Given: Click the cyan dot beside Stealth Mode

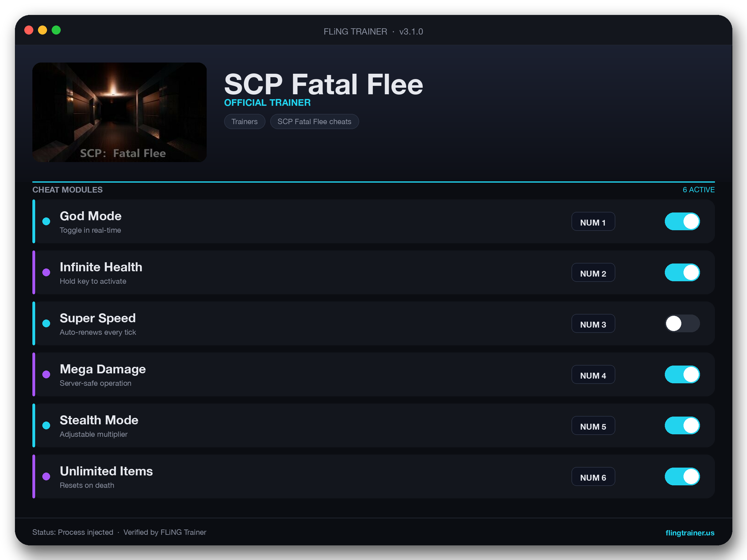Looking at the screenshot, I should [46, 425].
